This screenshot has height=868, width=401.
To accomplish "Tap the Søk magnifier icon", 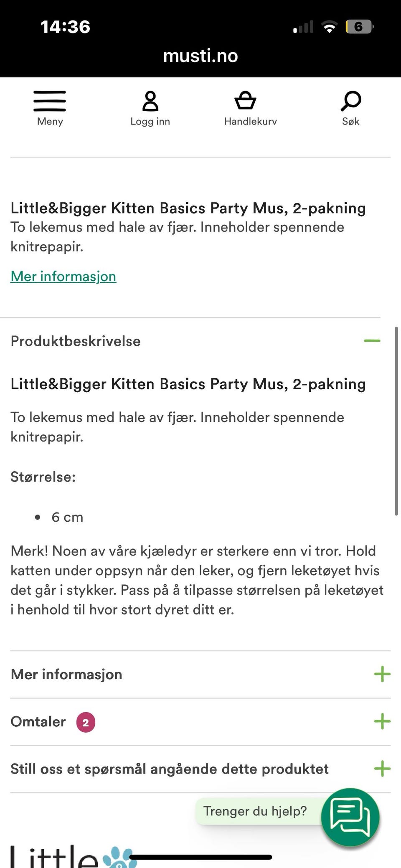I will pyautogui.click(x=351, y=101).
